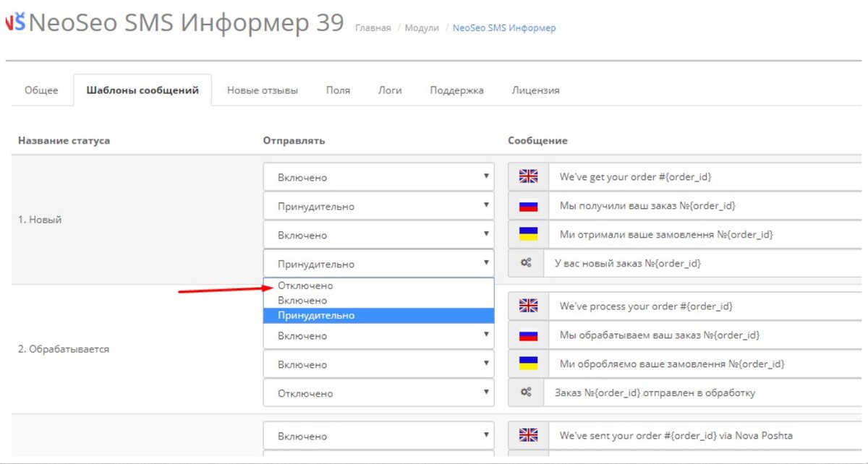Switch to the 'Общее' tab
The width and height of the screenshot is (868, 464).
pyautogui.click(x=41, y=90)
